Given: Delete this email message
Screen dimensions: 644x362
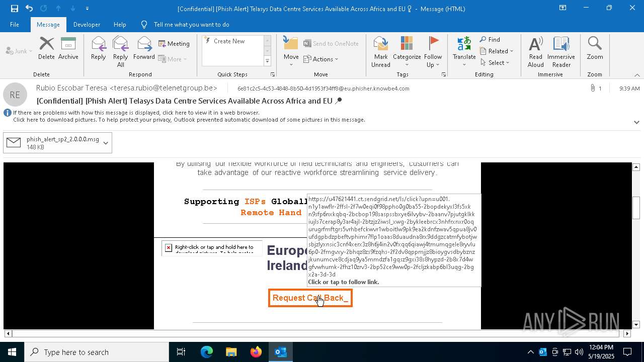Looking at the screenshot, I should tap(46, 49).
